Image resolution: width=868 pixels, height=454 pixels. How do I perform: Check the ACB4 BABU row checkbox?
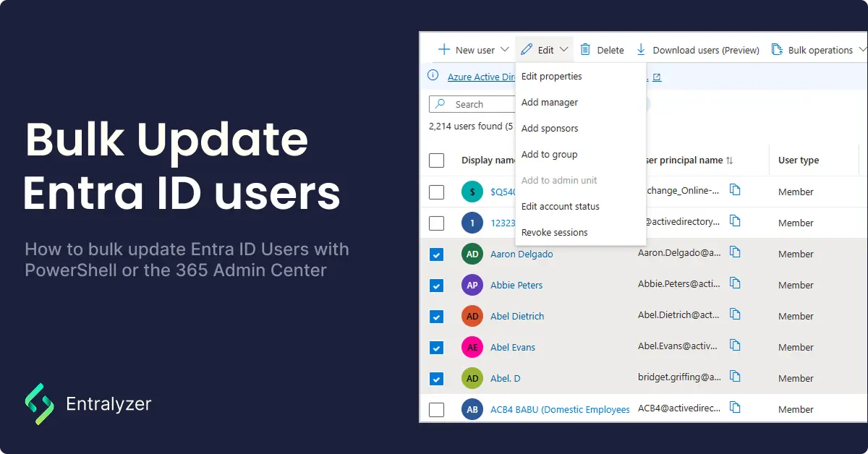(x=437, y=409)
